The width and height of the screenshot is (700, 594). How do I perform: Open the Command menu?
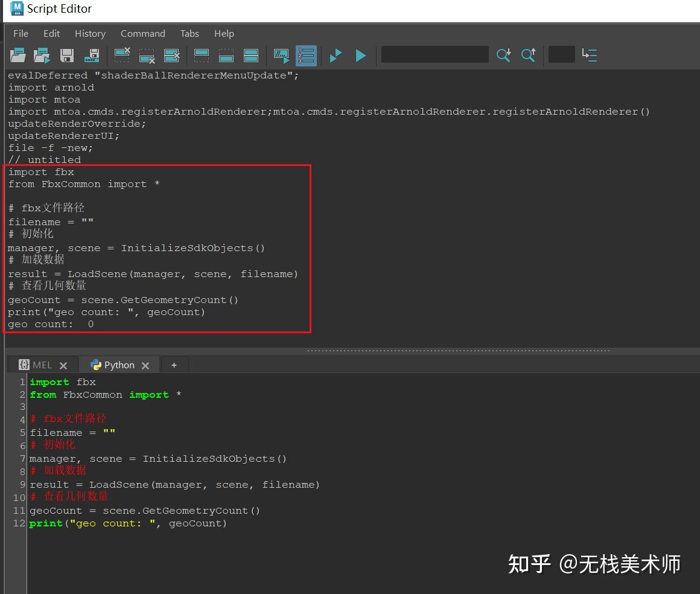click(142, 34)
